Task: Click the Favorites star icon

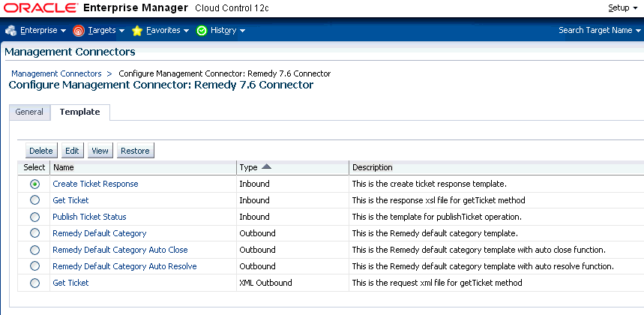Action: [137, 31]
